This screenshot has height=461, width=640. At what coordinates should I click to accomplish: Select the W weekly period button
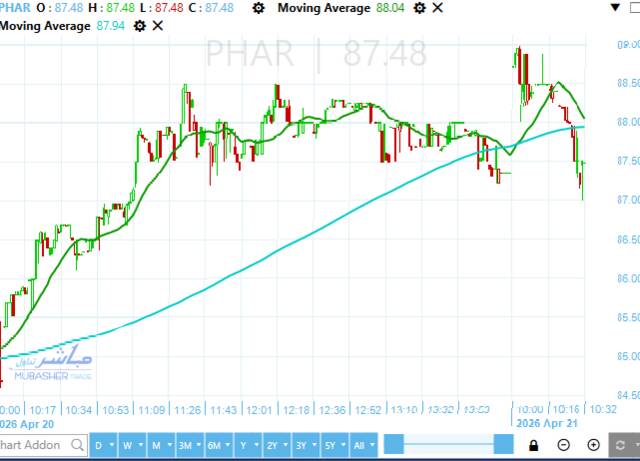pos(127,445)
